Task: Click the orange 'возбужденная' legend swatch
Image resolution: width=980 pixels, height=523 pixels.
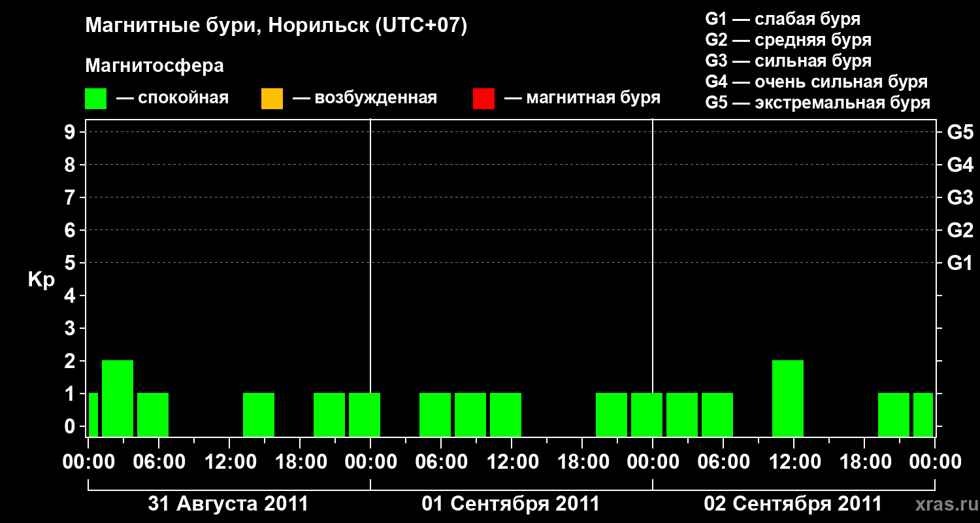Action: (272, 99)
